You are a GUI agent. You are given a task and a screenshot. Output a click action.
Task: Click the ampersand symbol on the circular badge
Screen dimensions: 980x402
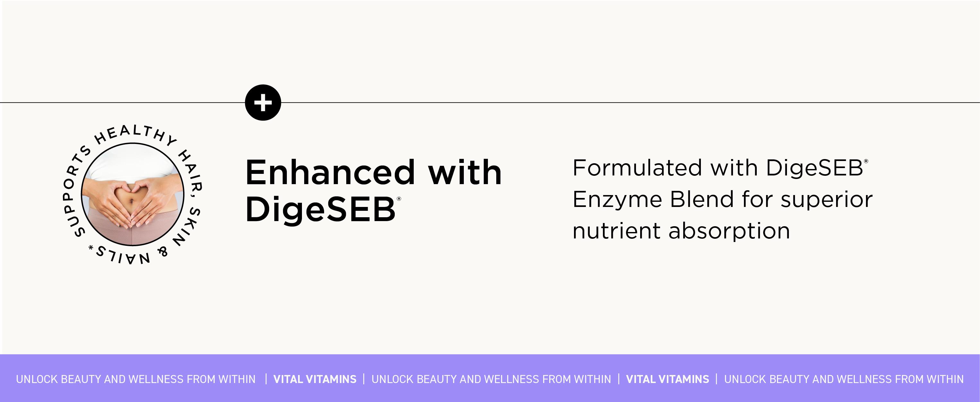point(163,251)
